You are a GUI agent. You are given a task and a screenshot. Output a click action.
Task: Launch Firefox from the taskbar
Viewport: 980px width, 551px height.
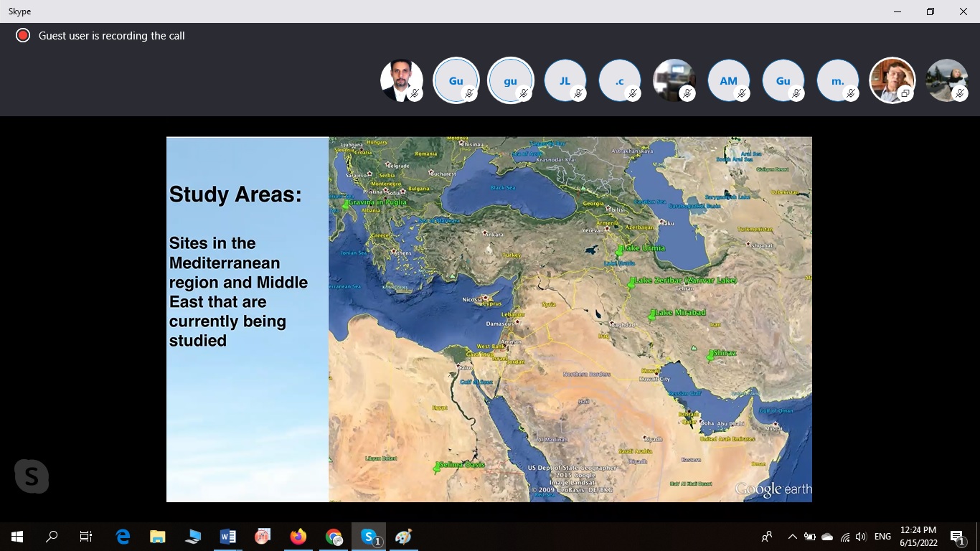[x=298, y=537]
